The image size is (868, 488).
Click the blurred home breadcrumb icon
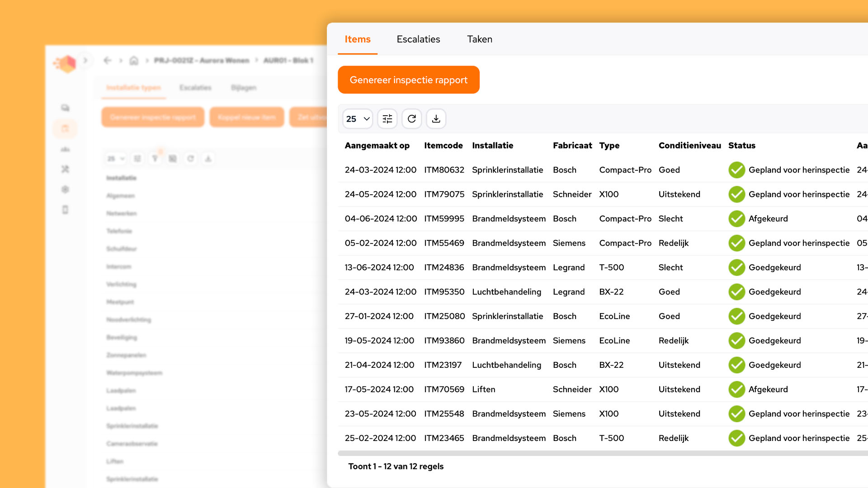point(134,61)
